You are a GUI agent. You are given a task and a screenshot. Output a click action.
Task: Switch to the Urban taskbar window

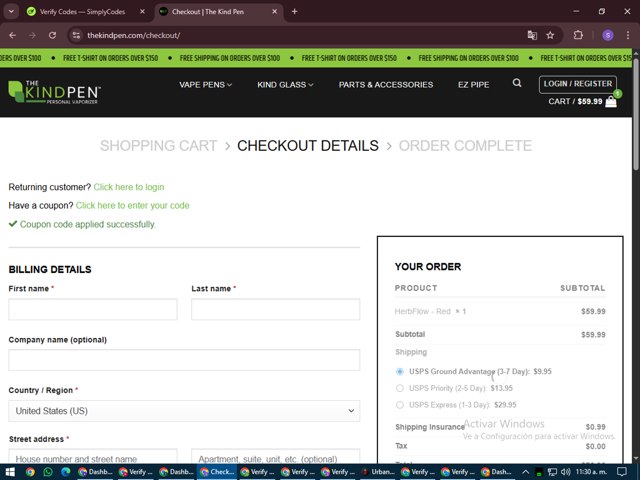pos(379,472)
